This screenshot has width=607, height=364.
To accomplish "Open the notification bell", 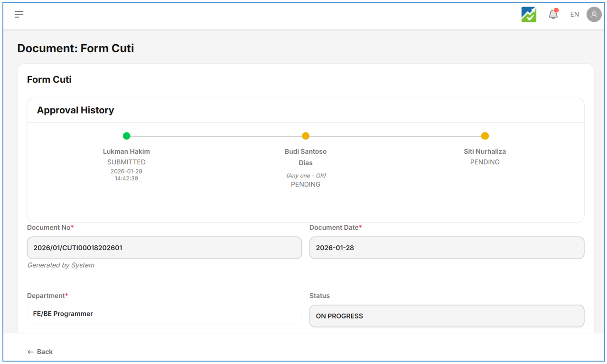I will 553,14.
